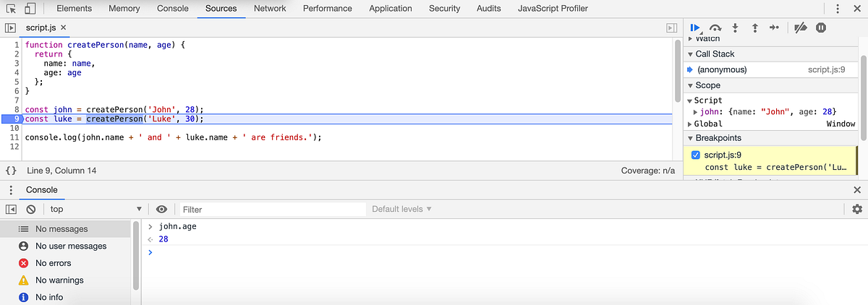
Task: Hide the debugger sidebar pane
Action: coord(671,27)
